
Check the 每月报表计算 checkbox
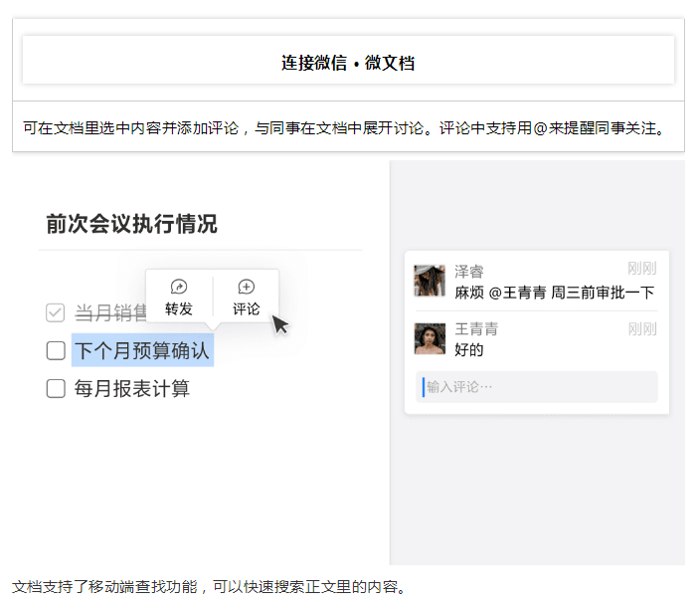tap(56, 389)
